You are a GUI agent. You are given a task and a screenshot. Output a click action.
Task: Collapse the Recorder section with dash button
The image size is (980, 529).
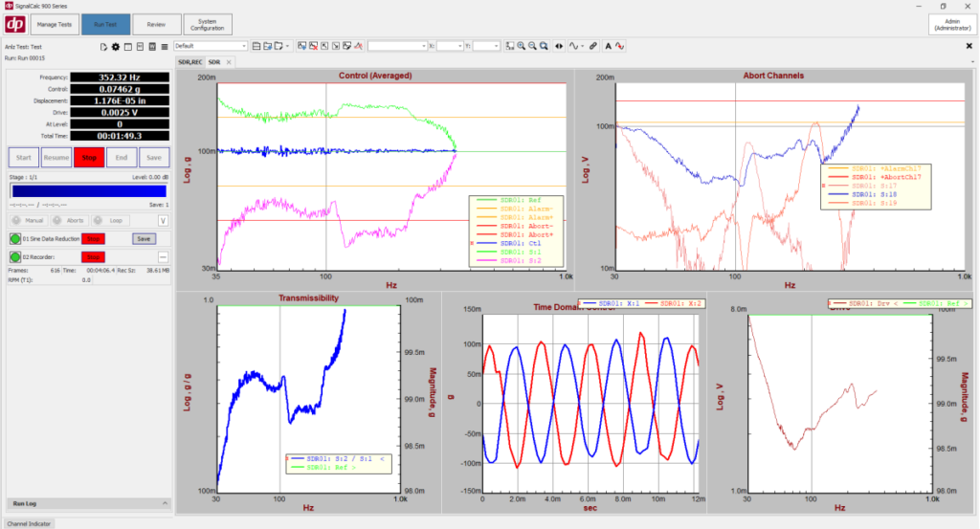click(163, 257)
